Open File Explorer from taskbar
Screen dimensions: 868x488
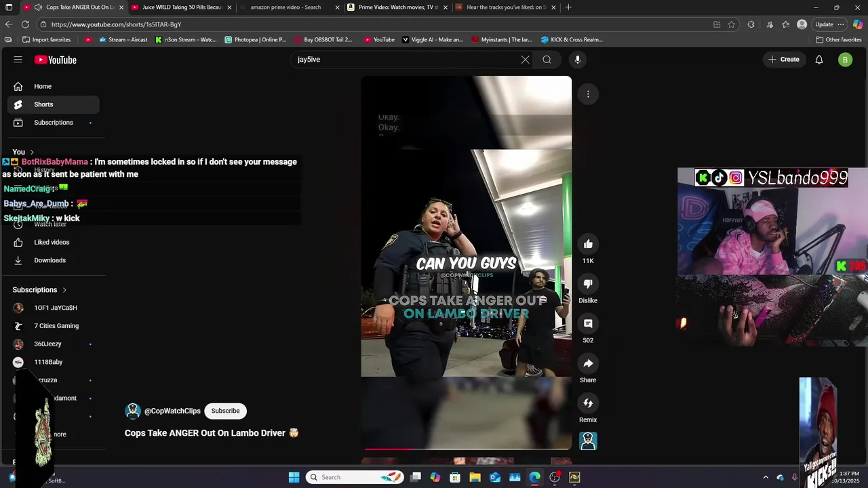click(x=475, y=477)
